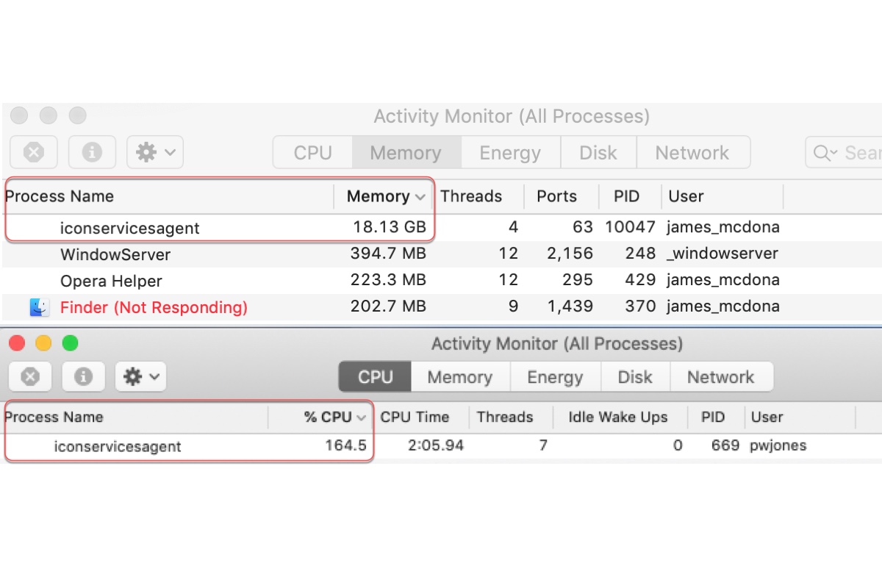
Task: Click the inspect info icon in upper window
Action: pos(92,152)
